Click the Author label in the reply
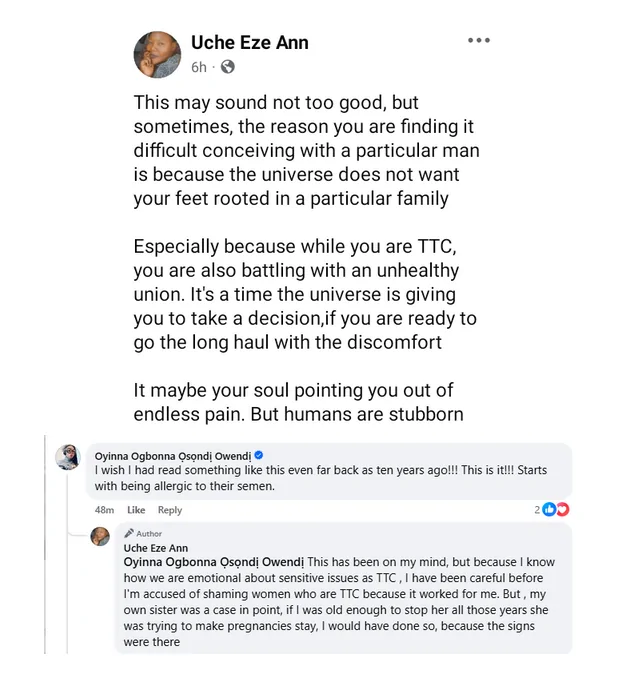This screenshot has width=622, height=676. tap(149, 534)
